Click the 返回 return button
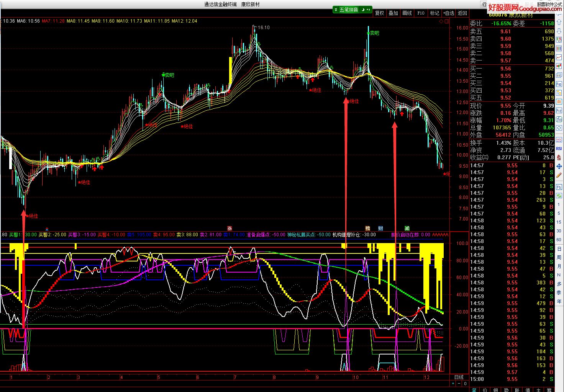The height and width of the screenshot is (392, 564). tap(462, 13)
